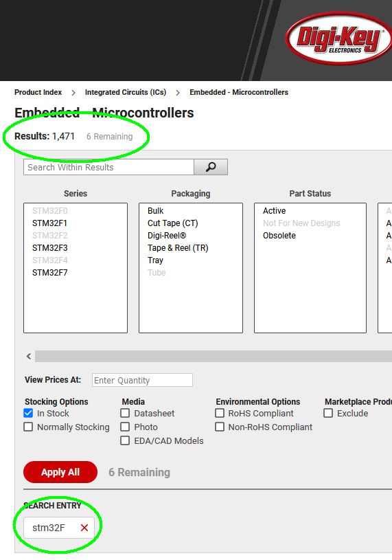The width and height of the screenshot is (392, 560).
Task: Click the Apply All button
Action: (60, 472)
